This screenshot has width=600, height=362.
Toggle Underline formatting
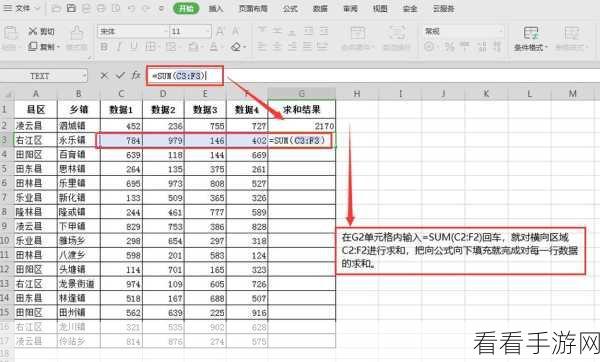[x=133, y=47]
